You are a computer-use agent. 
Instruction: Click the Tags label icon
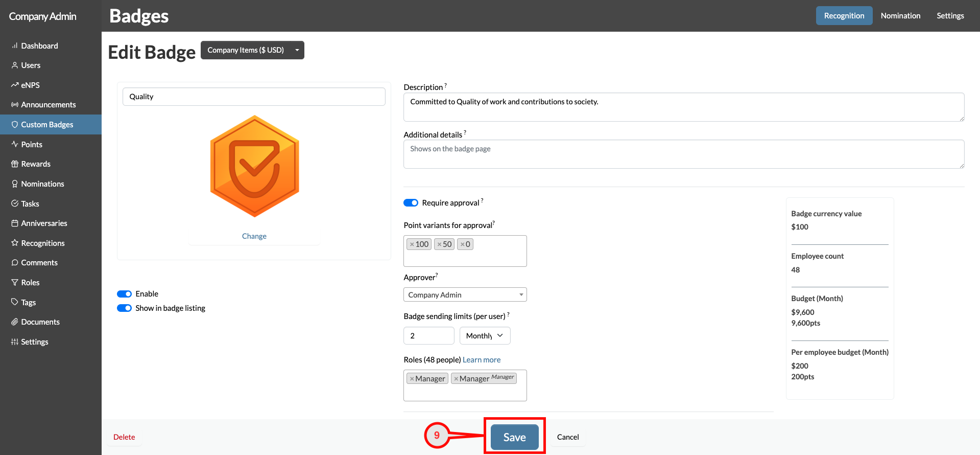[15, 302]
